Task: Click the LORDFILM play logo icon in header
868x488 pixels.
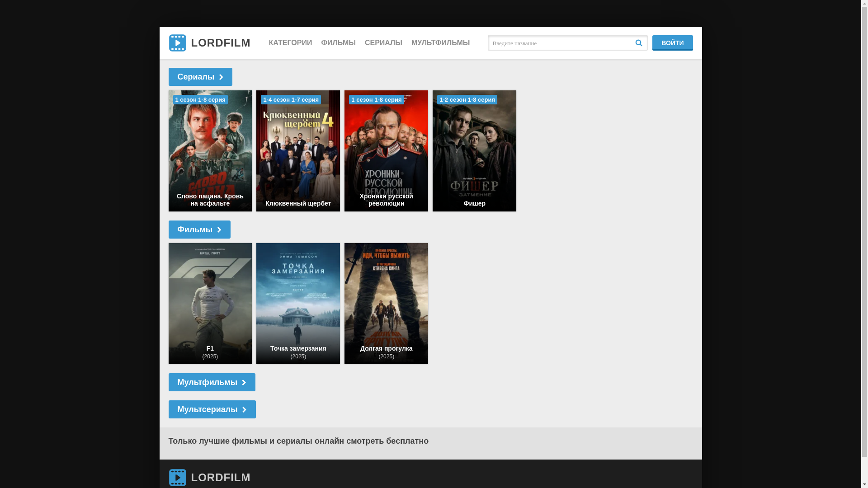Action: (x=177, y=43)
